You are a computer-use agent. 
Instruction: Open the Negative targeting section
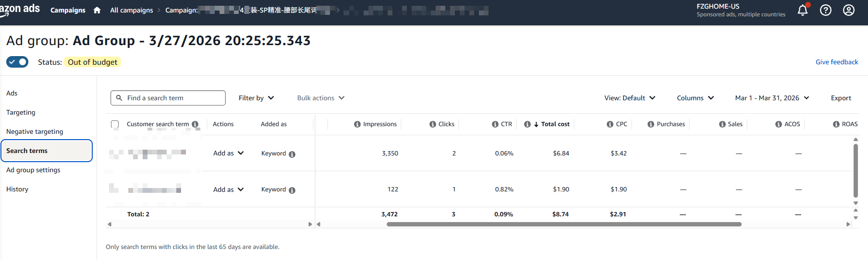[35, 131]
